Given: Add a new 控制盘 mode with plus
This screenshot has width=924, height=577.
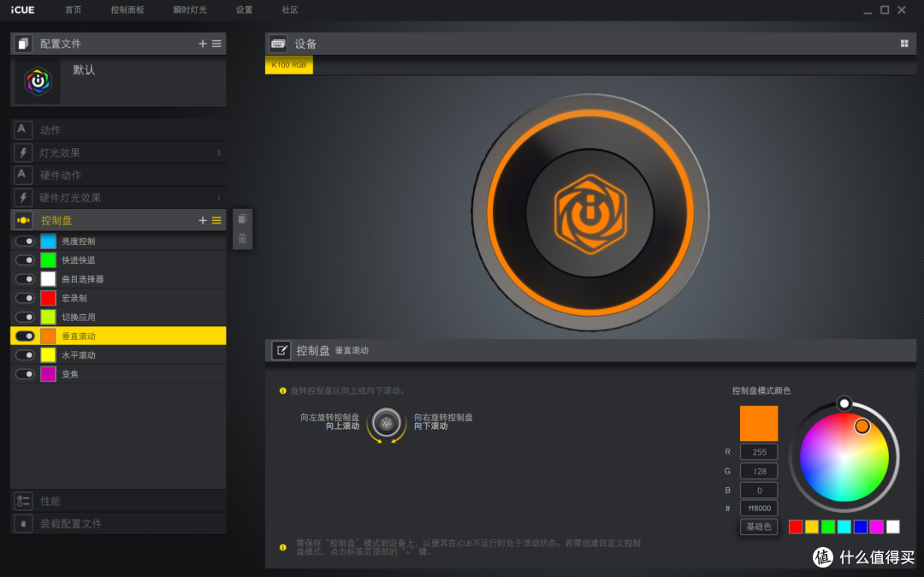Looking at the screenshot, I should coord(202,220).
